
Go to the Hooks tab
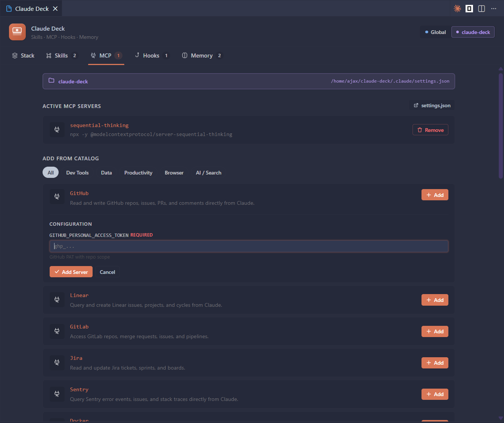(x=152, y=56)
